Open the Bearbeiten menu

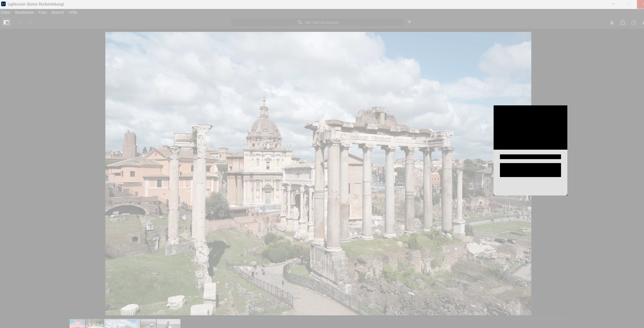[24, 12]
